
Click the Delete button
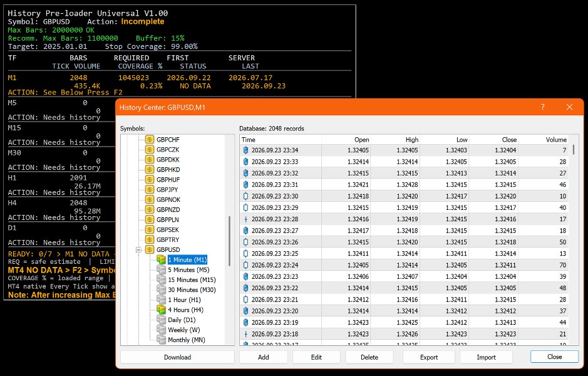coord(369,357)
